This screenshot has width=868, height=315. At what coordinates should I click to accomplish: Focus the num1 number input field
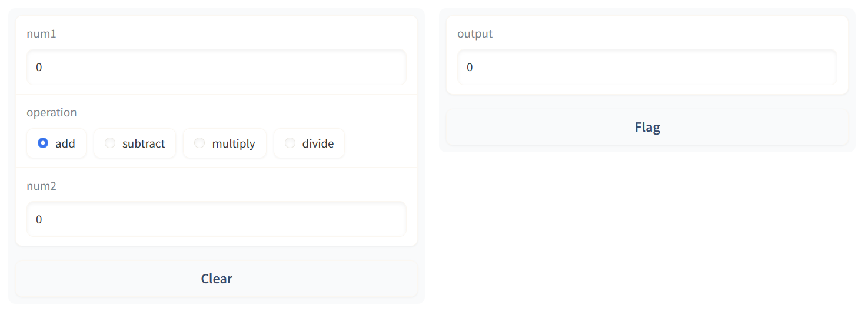[217, 67]
